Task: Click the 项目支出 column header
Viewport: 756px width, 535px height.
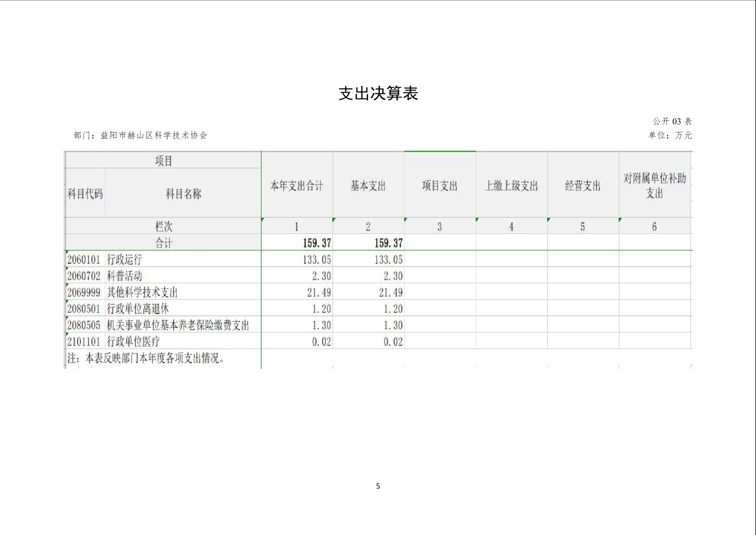Action: 440,186
